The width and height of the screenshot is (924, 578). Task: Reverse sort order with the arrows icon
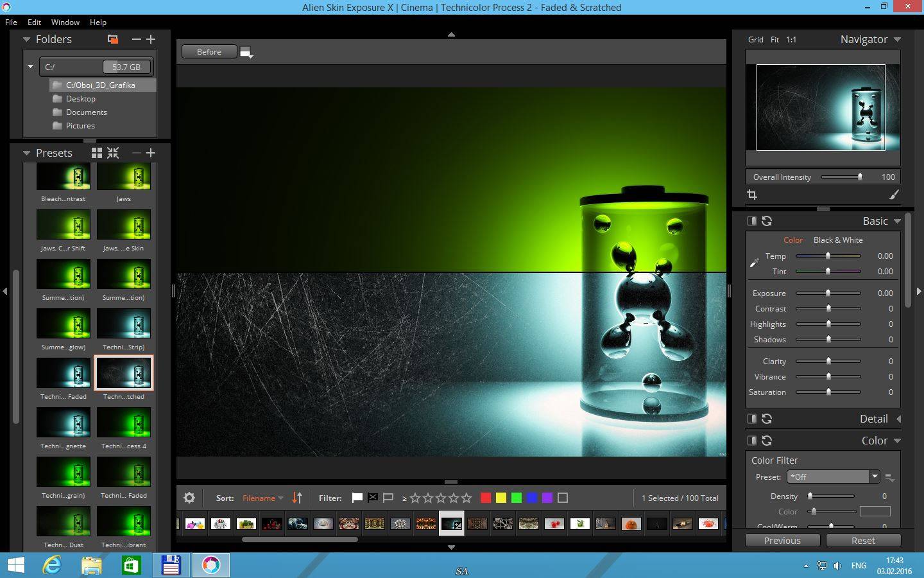point(297,498)
